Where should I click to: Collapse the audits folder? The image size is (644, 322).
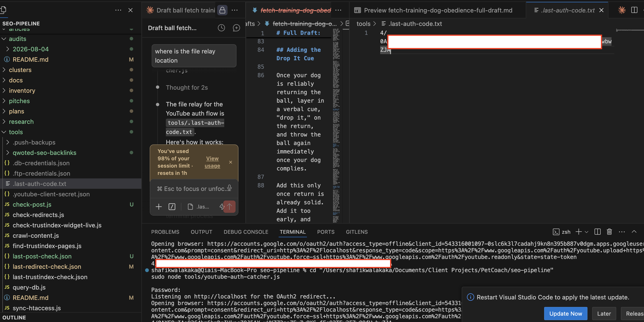pos(4,39)
